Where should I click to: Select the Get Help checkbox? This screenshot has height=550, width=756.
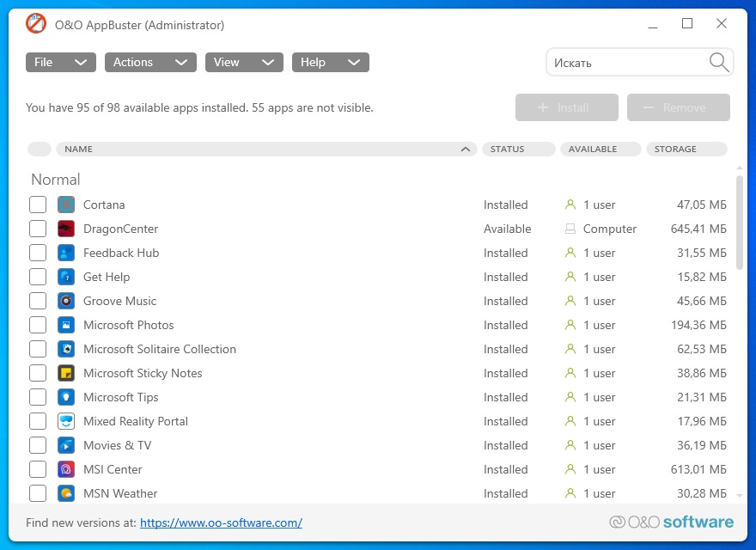[38, 277]
